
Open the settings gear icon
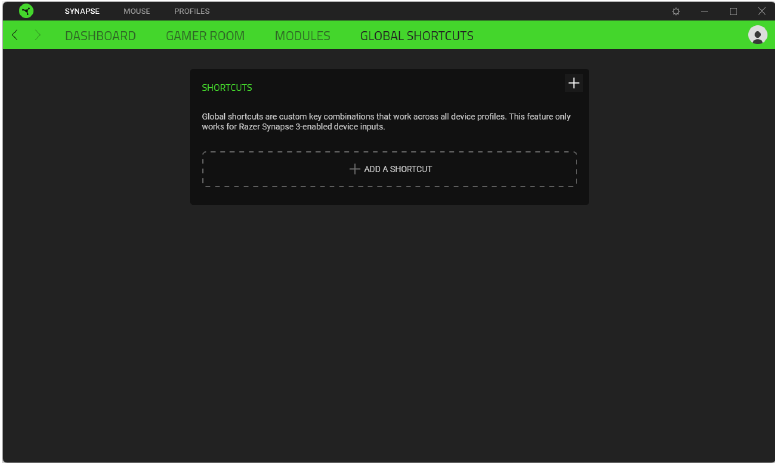click(676, 11)
